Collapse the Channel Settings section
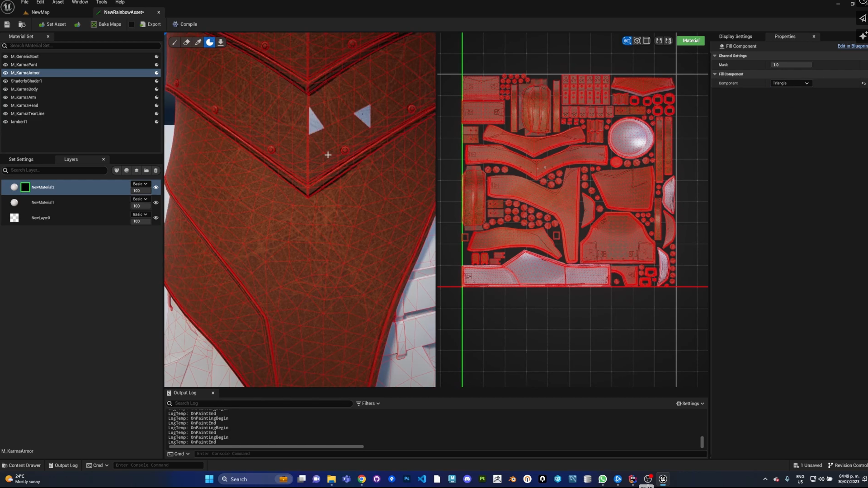This screenshot has width=868, height=488. (715, 56)
